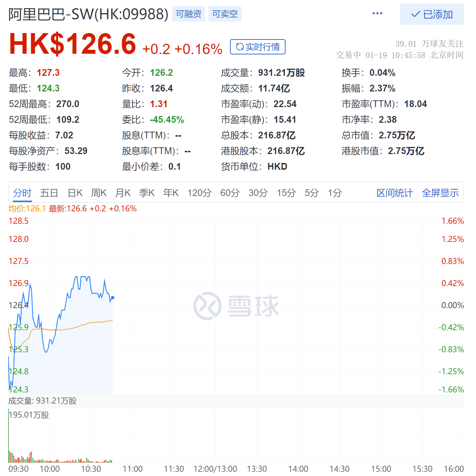Screen dimensions: 476x476
Task: Click the 总股本 value 216.87亿
Action: (277, 135)
